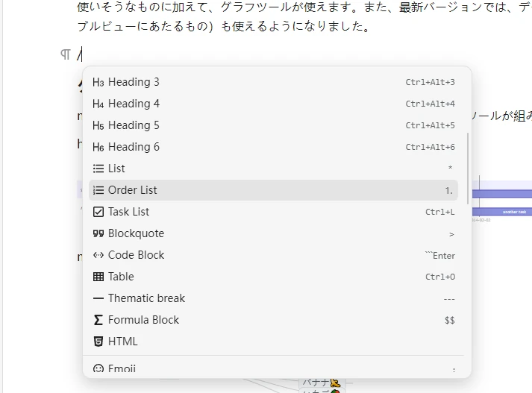The width and height of the screenshot is (532, 393).
Task: Click the H3 heading icon
Action: coord(98,82)
